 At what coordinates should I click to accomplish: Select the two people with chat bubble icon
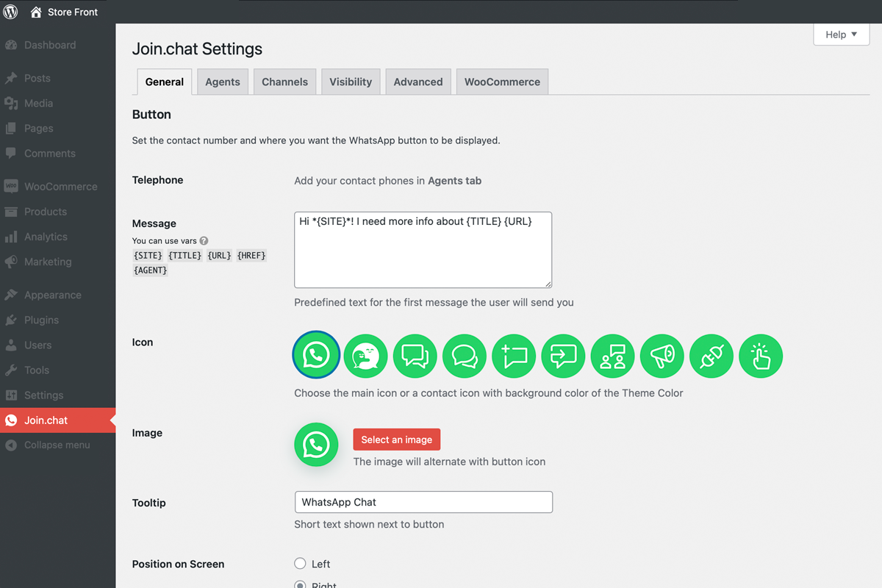[x=612, y=356]
